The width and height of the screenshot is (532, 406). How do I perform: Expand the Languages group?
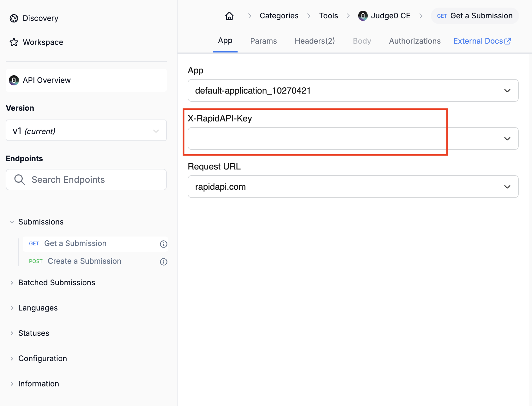click(x=12, y=308)
